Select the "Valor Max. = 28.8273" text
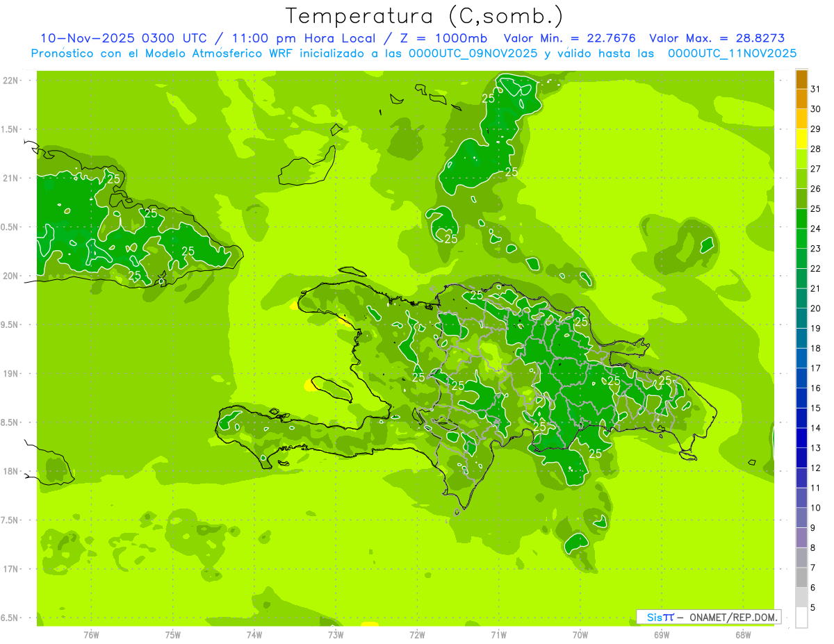Screen dimensions: 834x644 717,38
